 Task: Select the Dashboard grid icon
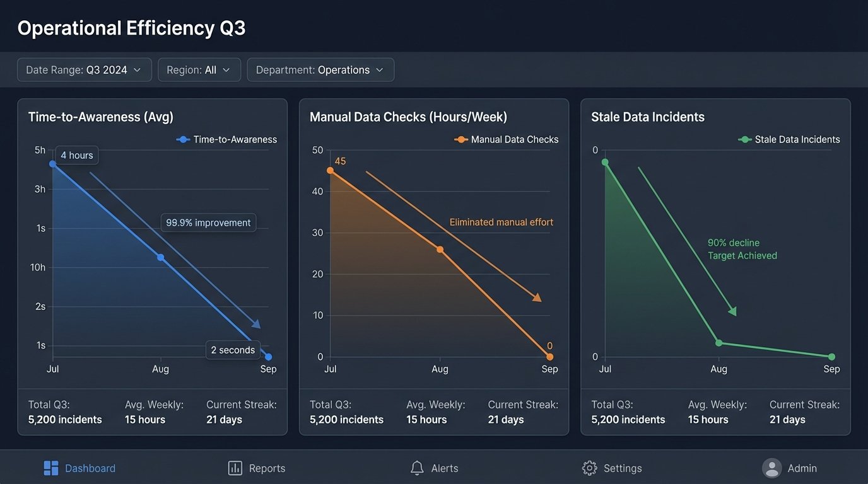[x=50, y=468]
